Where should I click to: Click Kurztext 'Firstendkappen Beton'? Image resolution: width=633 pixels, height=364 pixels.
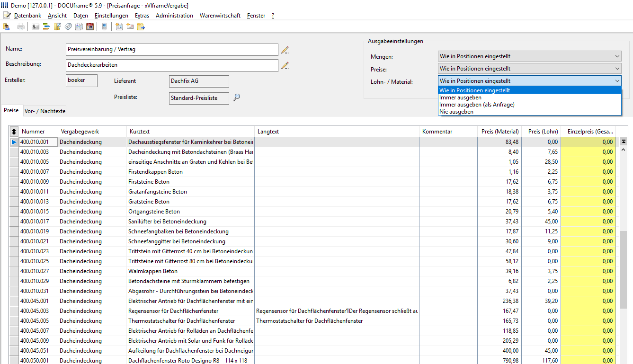[155, 172]
